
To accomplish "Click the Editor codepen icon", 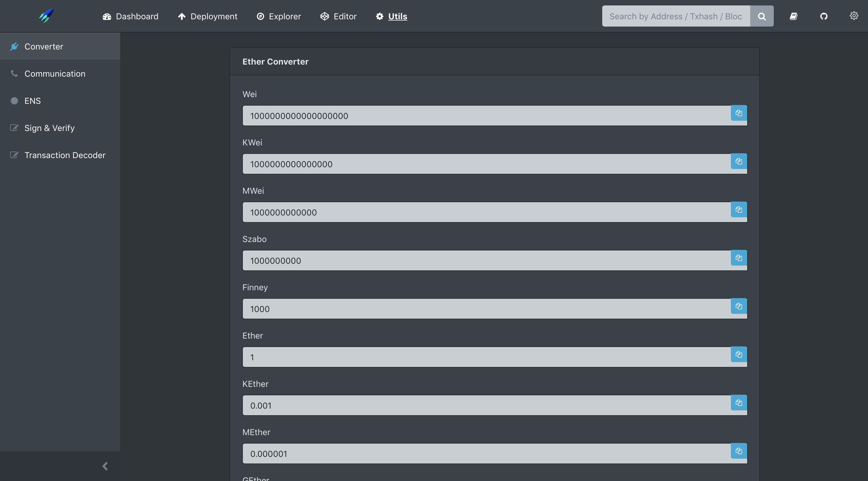I will point(324,17).
